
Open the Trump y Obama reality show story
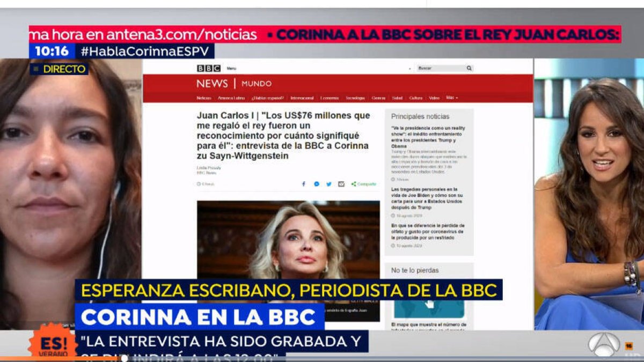[x=429, y=137]
